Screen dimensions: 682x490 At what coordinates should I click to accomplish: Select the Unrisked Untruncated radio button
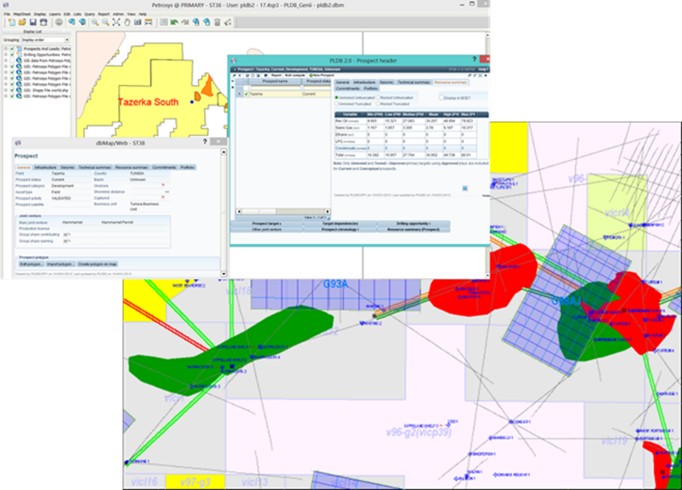[x=338, y=97]
